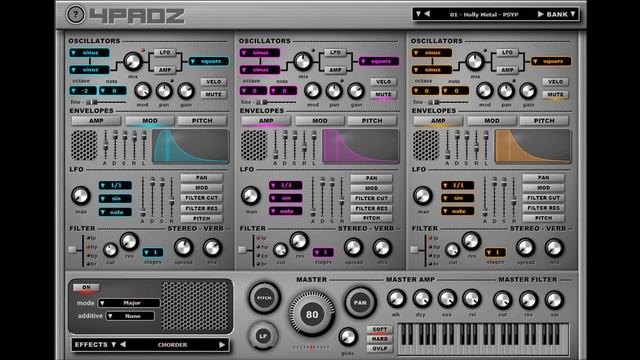640x360 pixels.
Task: Select orange PITCH envelope tab
Action: point(544,120)
